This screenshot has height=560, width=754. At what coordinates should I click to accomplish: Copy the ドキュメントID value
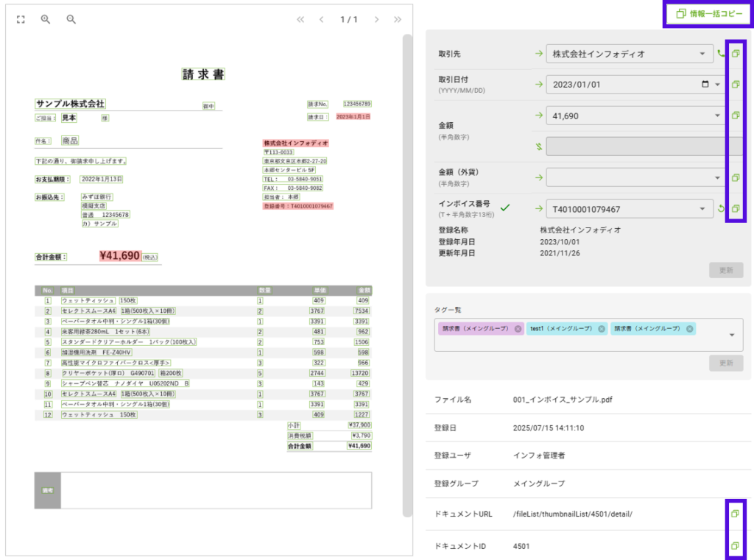pos(736,545)
